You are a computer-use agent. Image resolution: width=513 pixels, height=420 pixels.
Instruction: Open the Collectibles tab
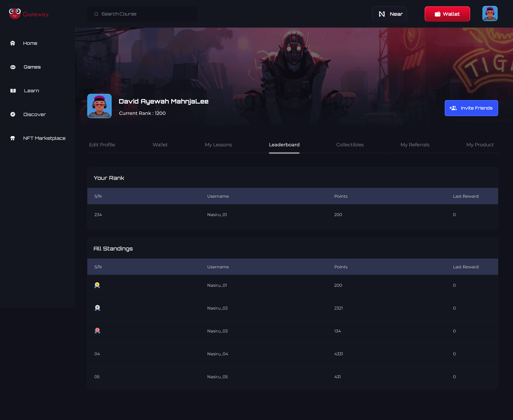[350, 145]
